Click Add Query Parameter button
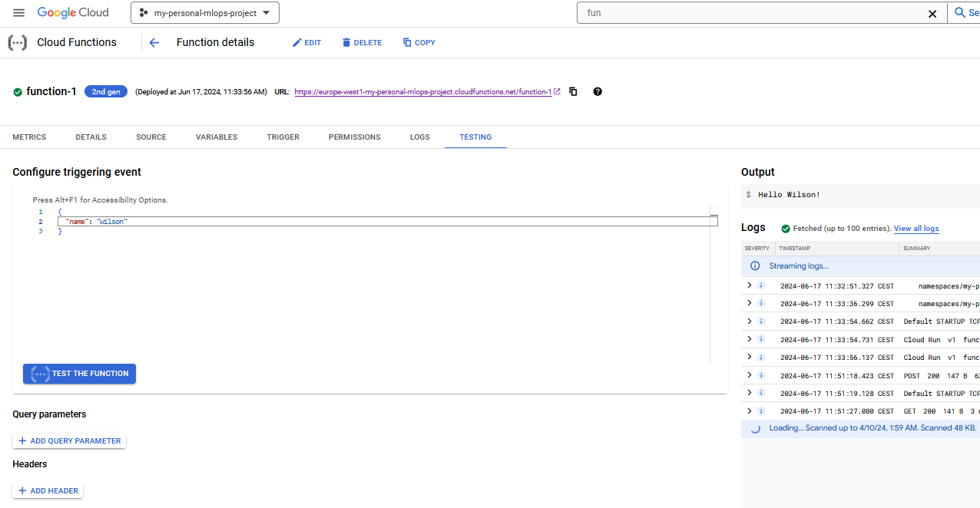The width and height of the screenshot is (980, 508). click(69, 441)
